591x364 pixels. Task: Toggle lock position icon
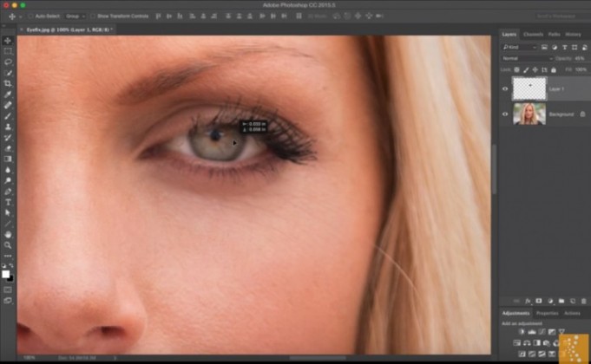point(535,69)
